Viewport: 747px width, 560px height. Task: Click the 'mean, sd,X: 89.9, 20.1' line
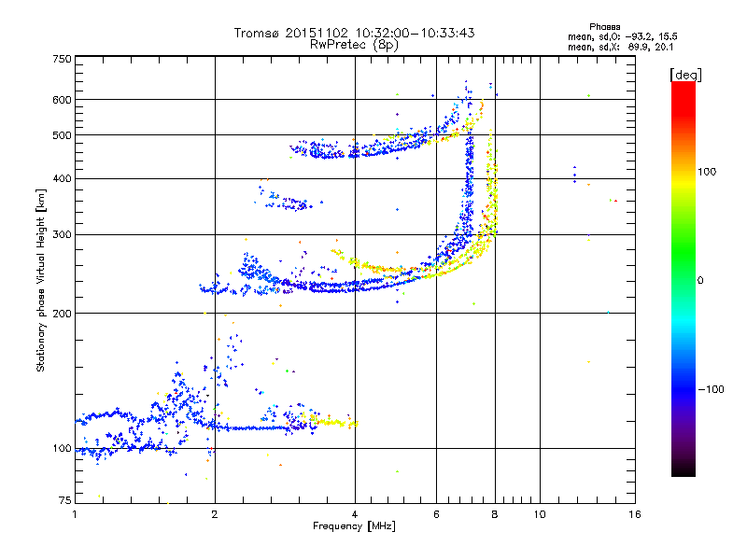tap(620, 47)
